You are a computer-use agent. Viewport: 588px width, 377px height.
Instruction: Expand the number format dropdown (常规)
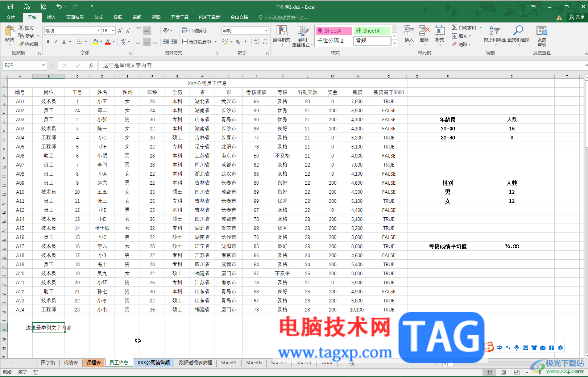[x=266, y=31]
